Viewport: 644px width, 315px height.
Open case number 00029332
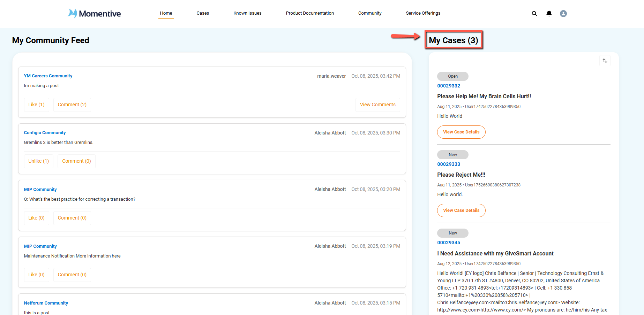(x=449, y=86)
